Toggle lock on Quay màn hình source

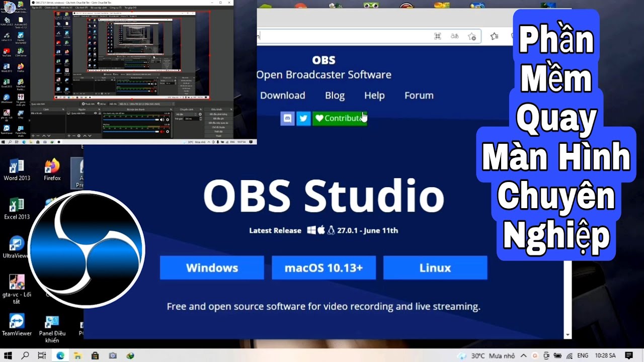(x=100, y=113)
